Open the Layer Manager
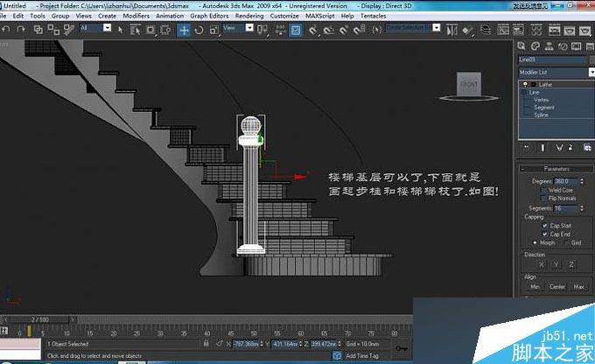595x364 pixels. pos(486,30)
